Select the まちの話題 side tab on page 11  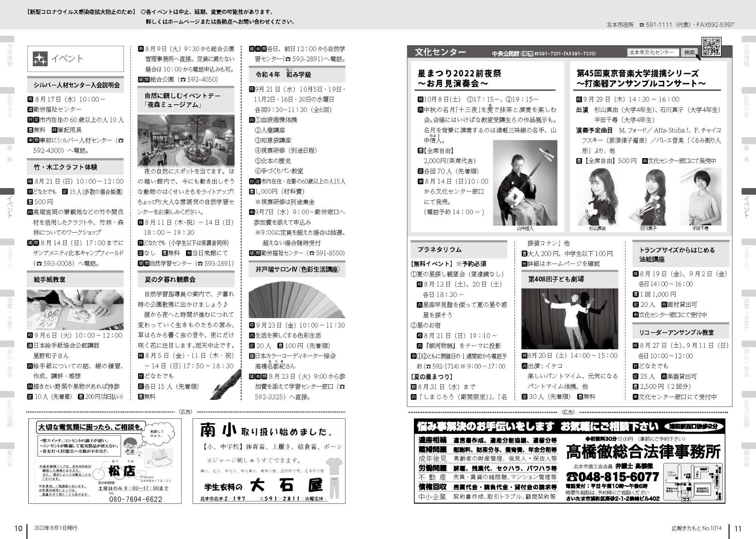coord(749,410)
